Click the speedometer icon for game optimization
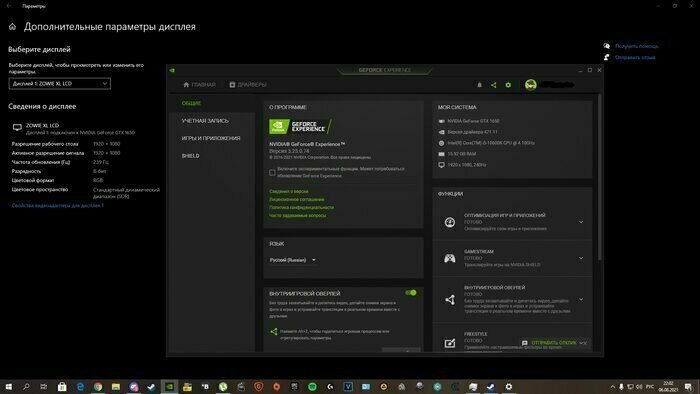This screenshot has width=700, height=394. pyautogui.click(x=450, y=222)
